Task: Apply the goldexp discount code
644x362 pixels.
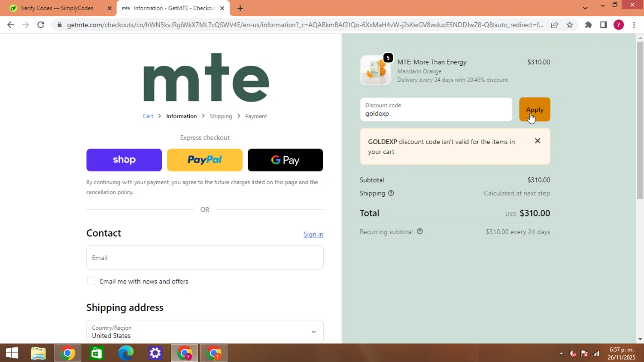Action: 535,110
